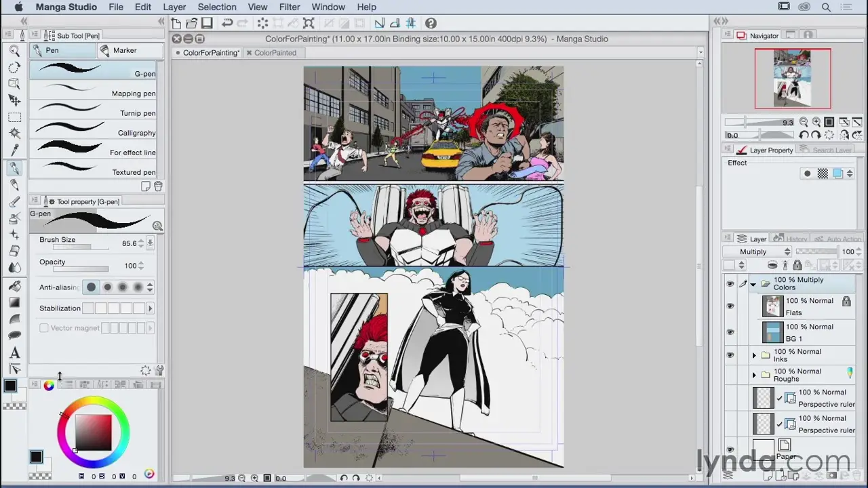This screenshot has height=488, width=868.
Task: Click the Navigator page thumbnail
Action: click(x=793, y=78)
